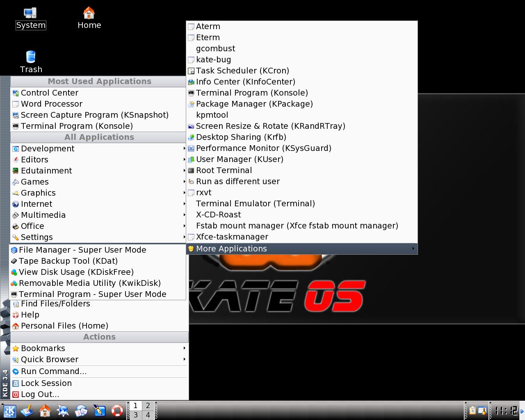Launch Tape Backup Tool (KDat)
525x420 pixels.
[97, 261]
